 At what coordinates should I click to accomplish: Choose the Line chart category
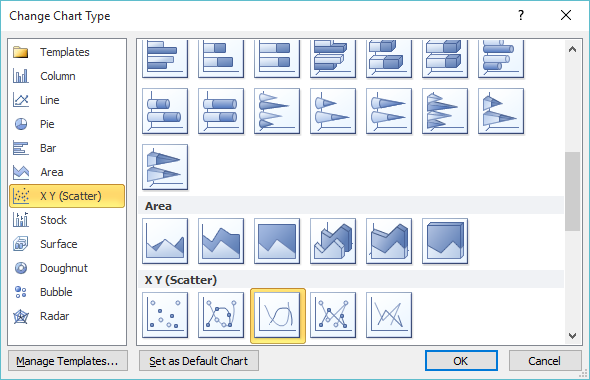click(x=67, y=100)
